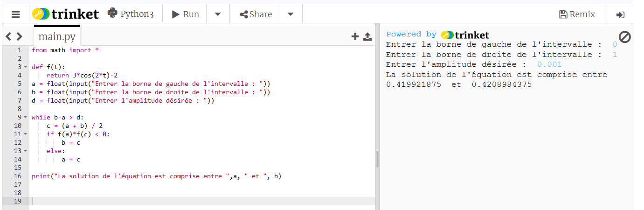The image size is (644, 210).
Task: Collapse the else block at line 13
Action: pos(26,151)
